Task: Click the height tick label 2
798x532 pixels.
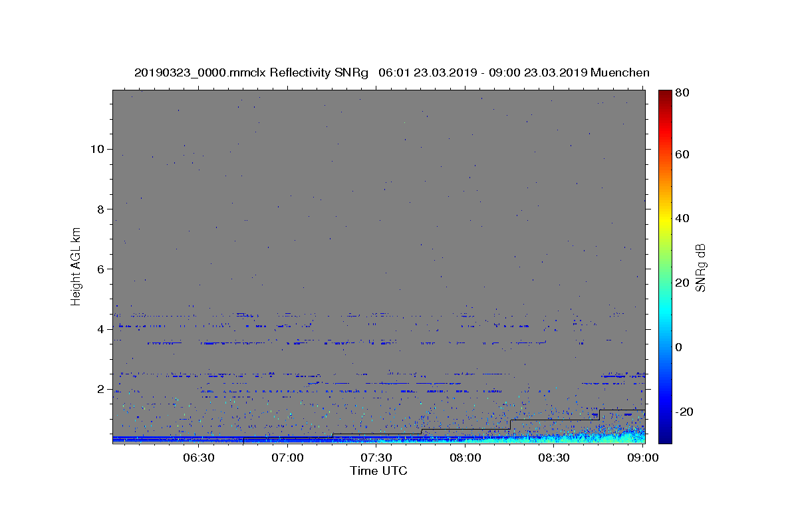Action: point(101,389)
